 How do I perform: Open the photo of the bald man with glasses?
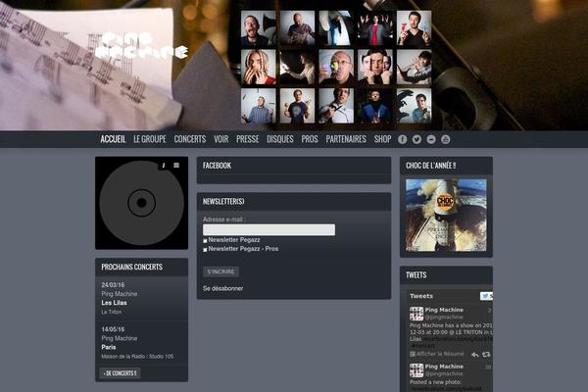click(x=336, y=68)
